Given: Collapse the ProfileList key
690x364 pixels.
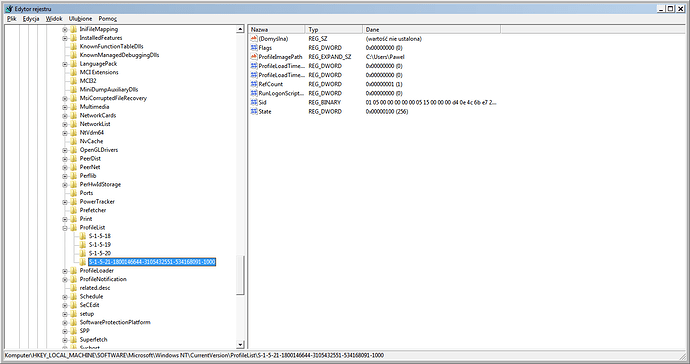Looking at the screenshot, I should (x=65, y=228).
